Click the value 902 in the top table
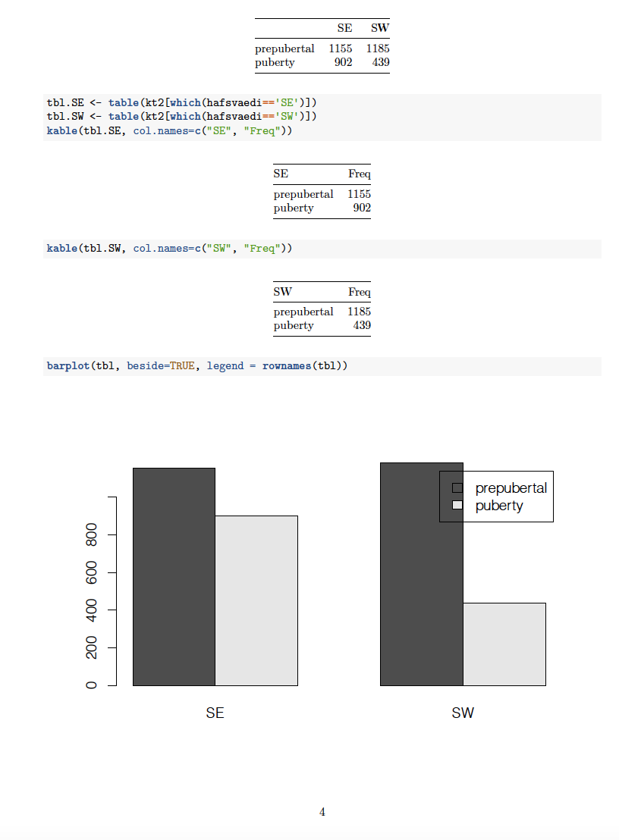 343,62
